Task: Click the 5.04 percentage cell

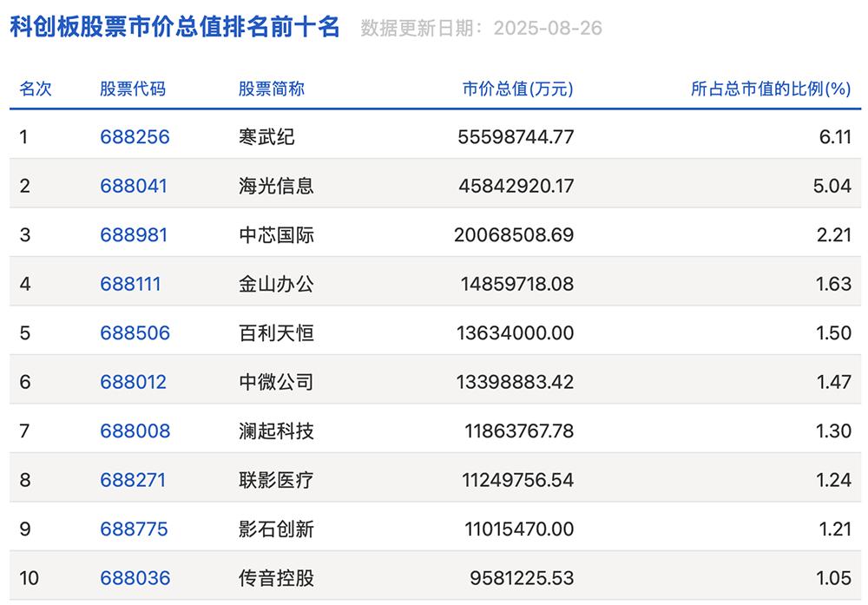Action: click(832, 186)
